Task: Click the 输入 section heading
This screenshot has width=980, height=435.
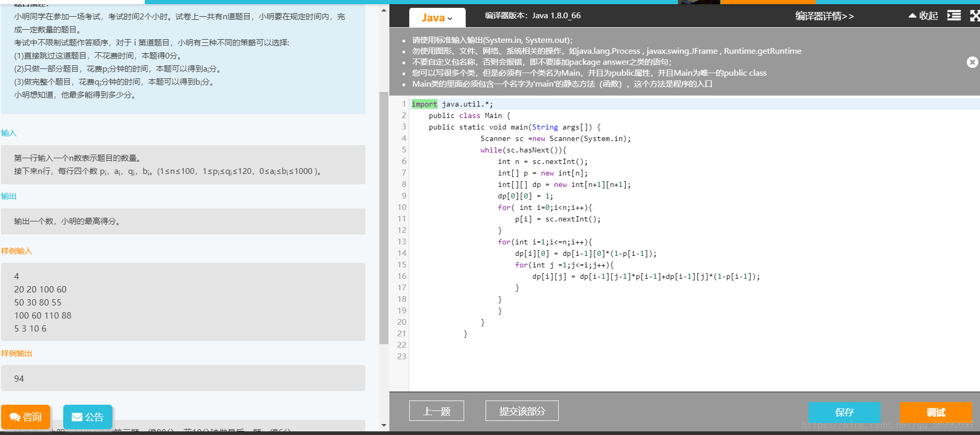Action: pos(9,133)
